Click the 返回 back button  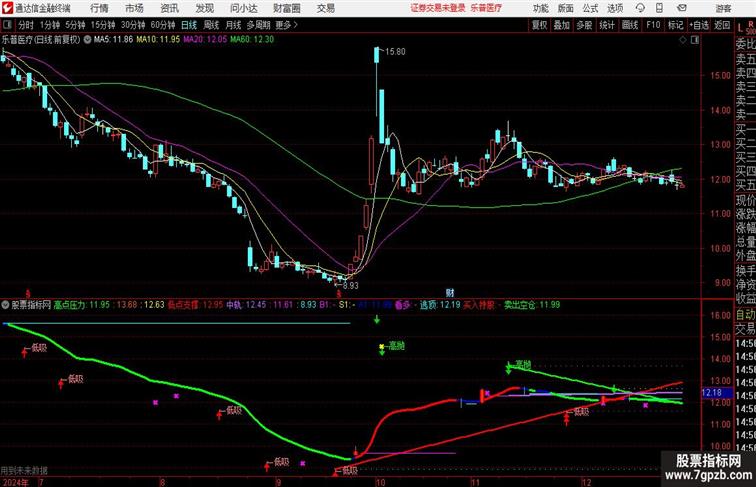tap(722, 25)
